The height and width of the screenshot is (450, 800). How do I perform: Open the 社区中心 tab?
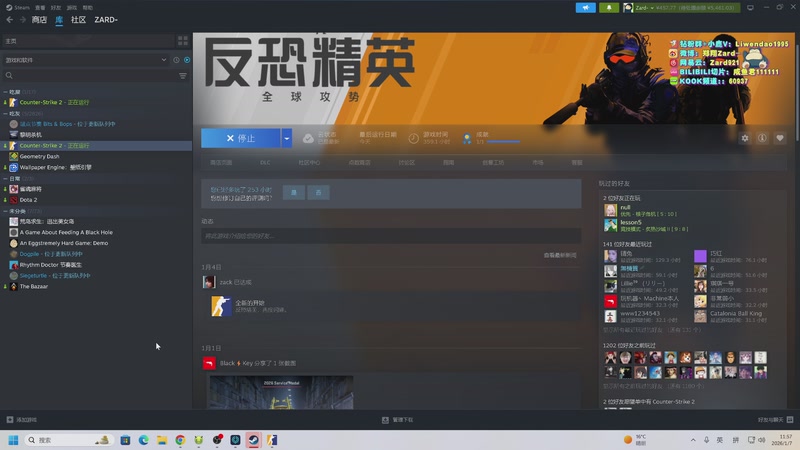coord(309,162)
